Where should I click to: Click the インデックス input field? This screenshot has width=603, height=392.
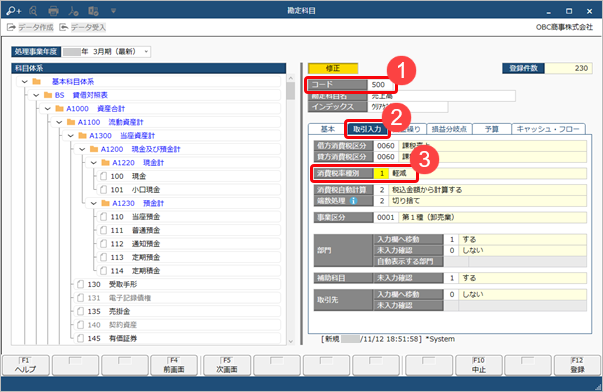pos(408,107)
